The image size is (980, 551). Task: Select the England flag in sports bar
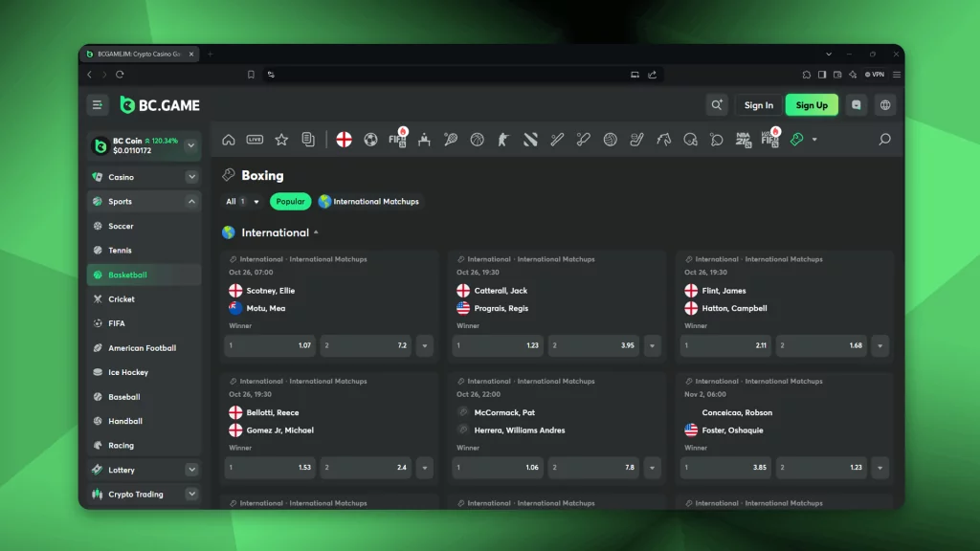[344, 140]
